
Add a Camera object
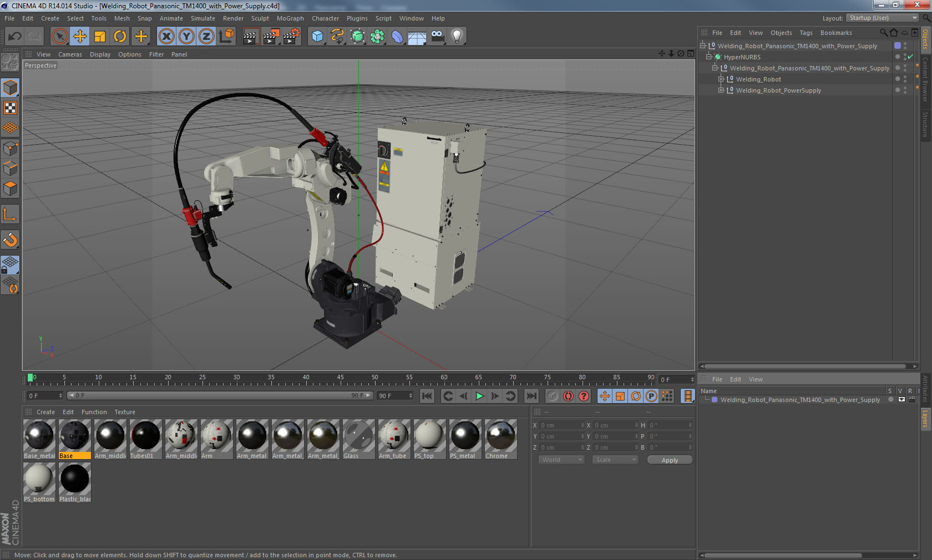coord(437,37)
